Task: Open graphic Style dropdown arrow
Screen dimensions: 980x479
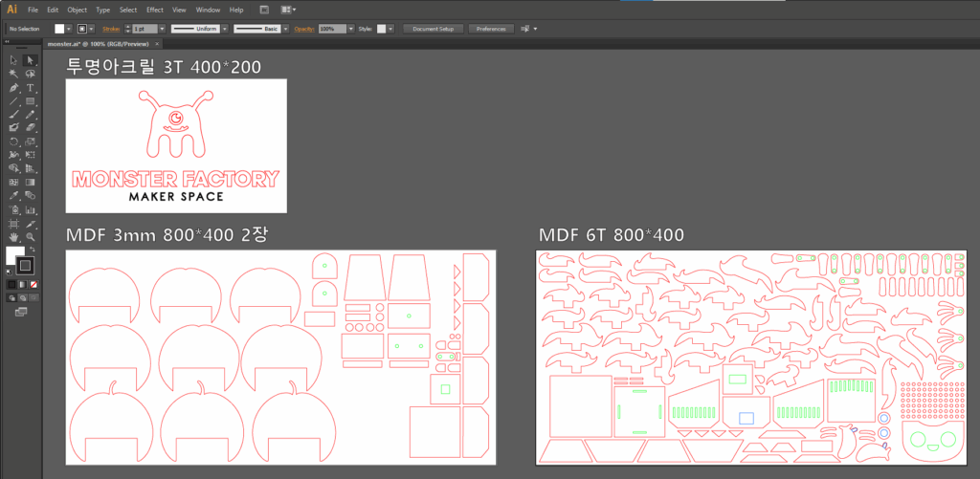Action: (x=390, y=29)
